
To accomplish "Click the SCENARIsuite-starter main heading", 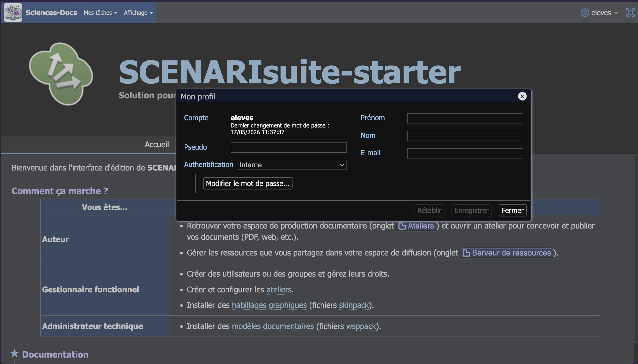I will (290, 72).
